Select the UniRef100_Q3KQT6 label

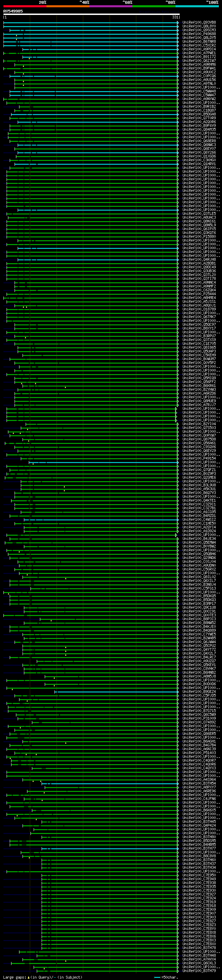click(199, 233)
